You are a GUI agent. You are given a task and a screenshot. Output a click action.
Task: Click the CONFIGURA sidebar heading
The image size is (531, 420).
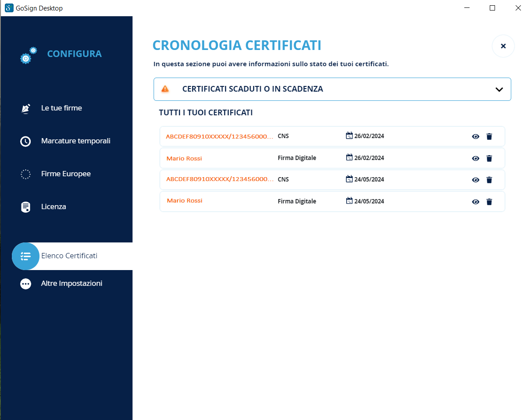point(74,54)
